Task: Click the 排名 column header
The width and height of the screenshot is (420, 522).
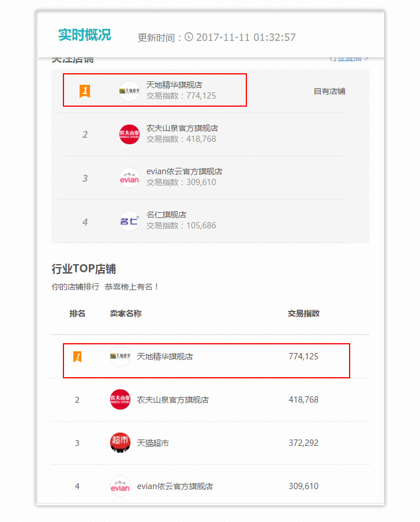Action: (x=77, y=313)
